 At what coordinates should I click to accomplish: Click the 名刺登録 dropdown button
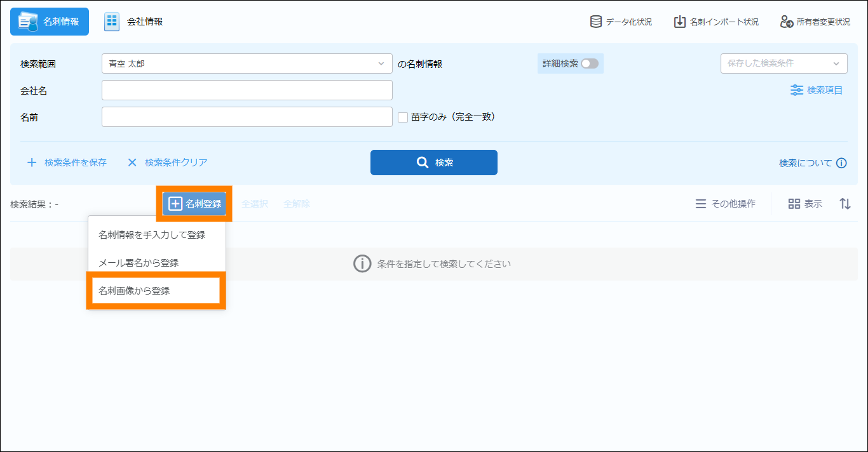(x=194, y=204)
